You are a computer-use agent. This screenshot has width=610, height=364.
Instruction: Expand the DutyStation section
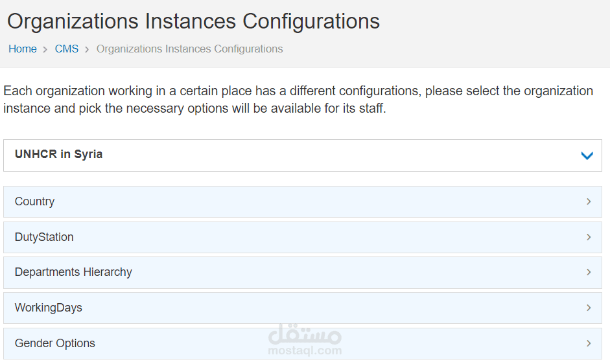click(x=44, y=237)
